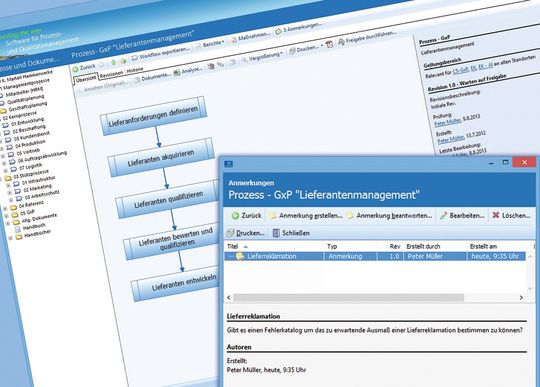This screenshot has height=387, width=540.
Task: Click process icon of 07 Logistik
Action: tap(13, 169)
